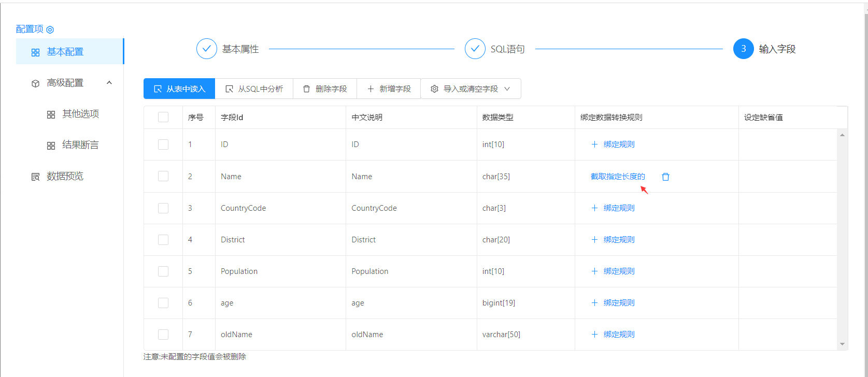Click the trash icon on 删除字段
Image resolution: width=868 pixels, height=377 pixels.
(306, 89)
